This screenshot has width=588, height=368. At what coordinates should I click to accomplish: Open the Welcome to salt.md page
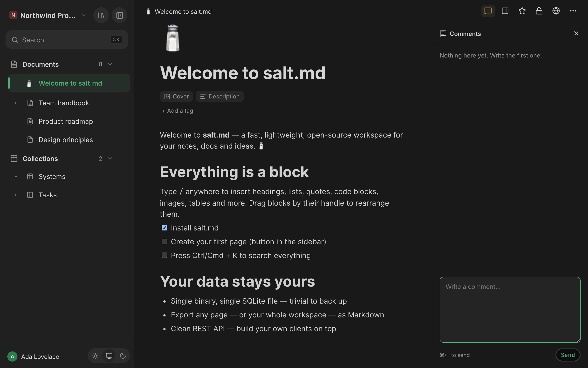pos(69,83)
